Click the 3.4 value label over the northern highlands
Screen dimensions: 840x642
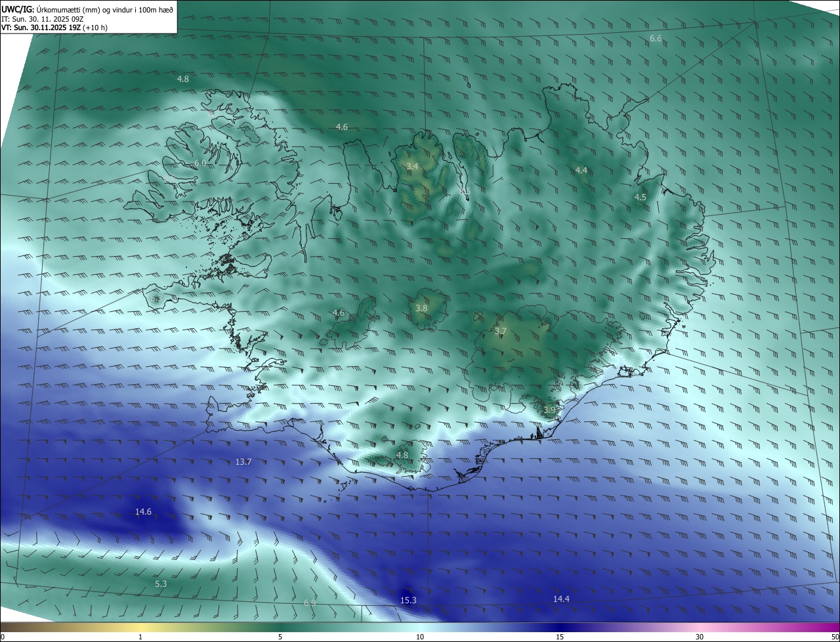[411, 167]
